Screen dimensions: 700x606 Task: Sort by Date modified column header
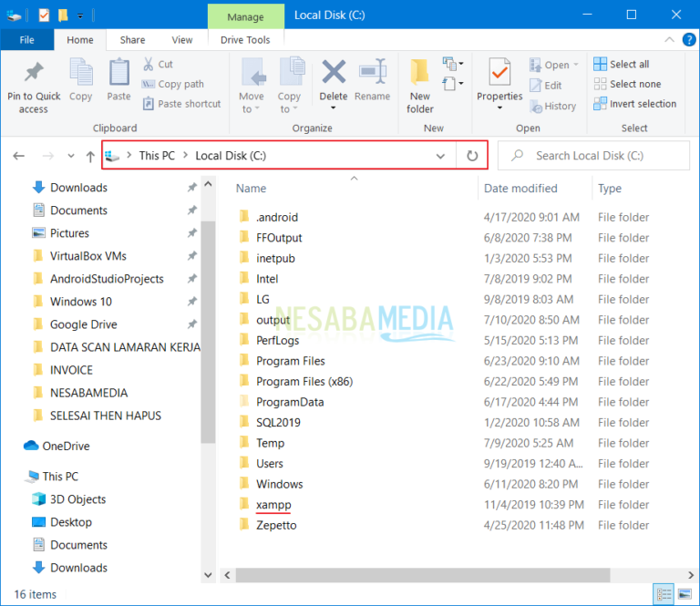[520, 189]
